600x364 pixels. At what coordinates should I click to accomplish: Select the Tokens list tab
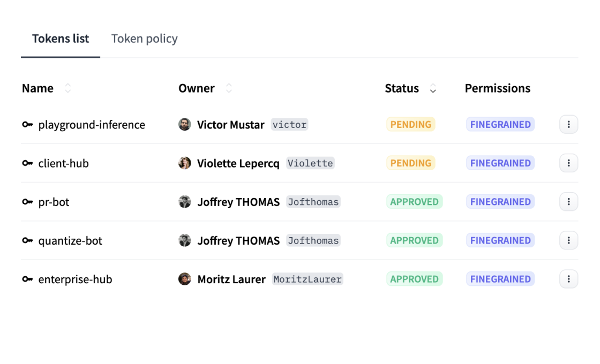pyautogui.click(x=60, y=38)
